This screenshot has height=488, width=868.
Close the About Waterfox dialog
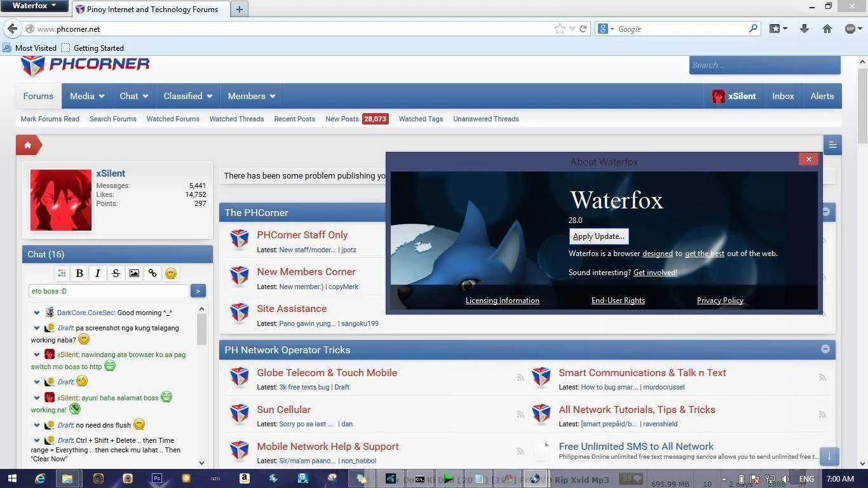click(808, 159)
